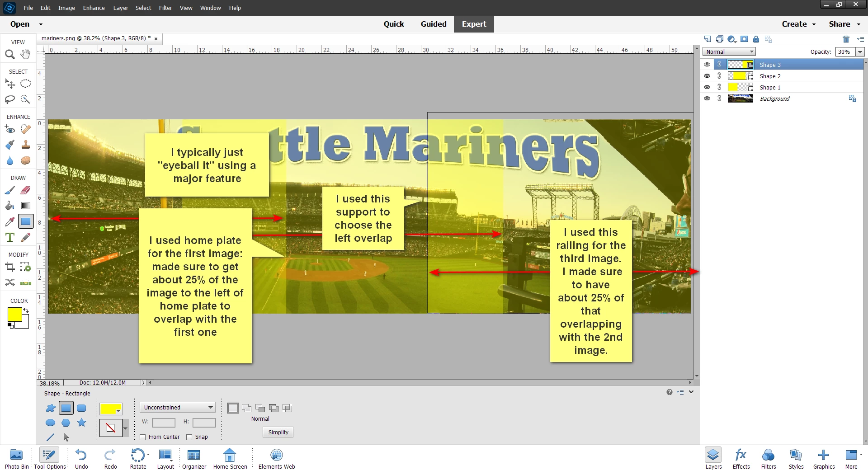Hide the Shape 1 layer

click(x=707, y=87)
